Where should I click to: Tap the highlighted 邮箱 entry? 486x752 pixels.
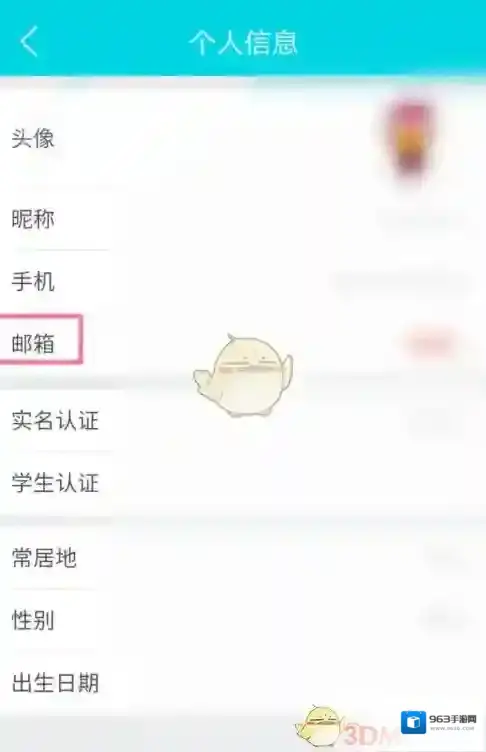pos(33,343)
